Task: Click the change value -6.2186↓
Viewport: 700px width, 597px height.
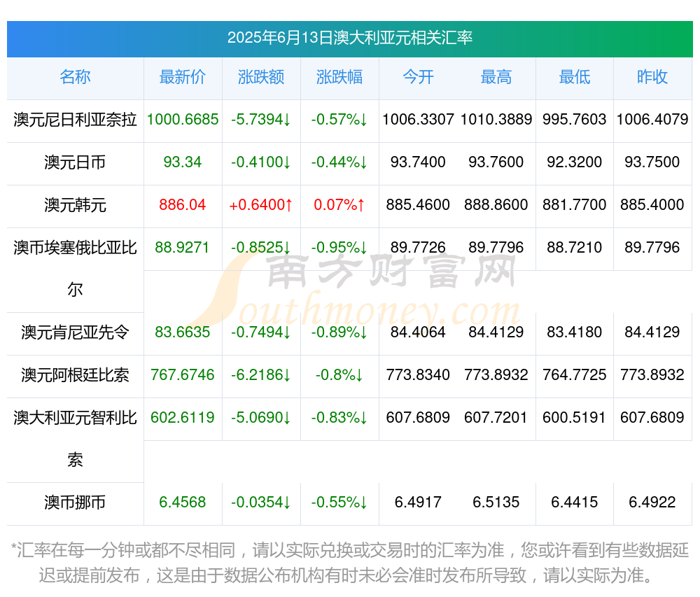Action: point(261,375)
